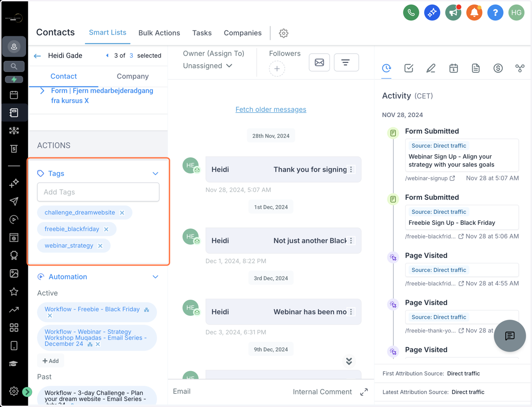Open the Calendars icon in sidebar

pos(14,95)
